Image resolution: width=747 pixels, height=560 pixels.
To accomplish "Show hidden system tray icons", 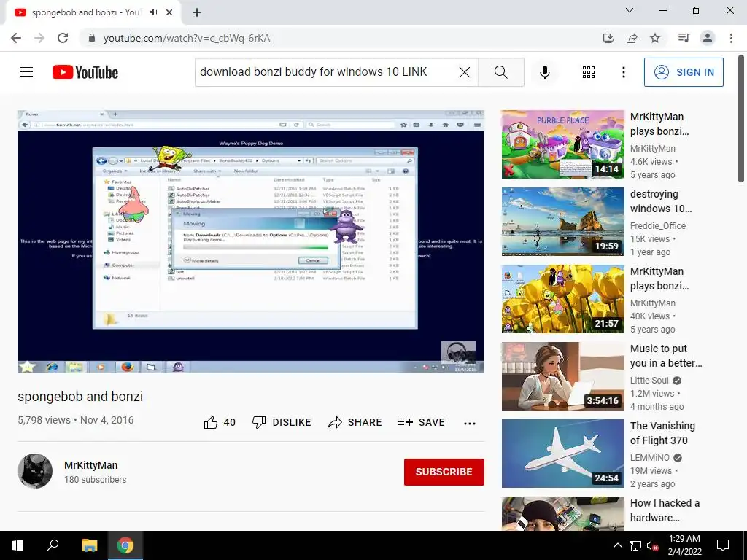I will click(617, 545).
